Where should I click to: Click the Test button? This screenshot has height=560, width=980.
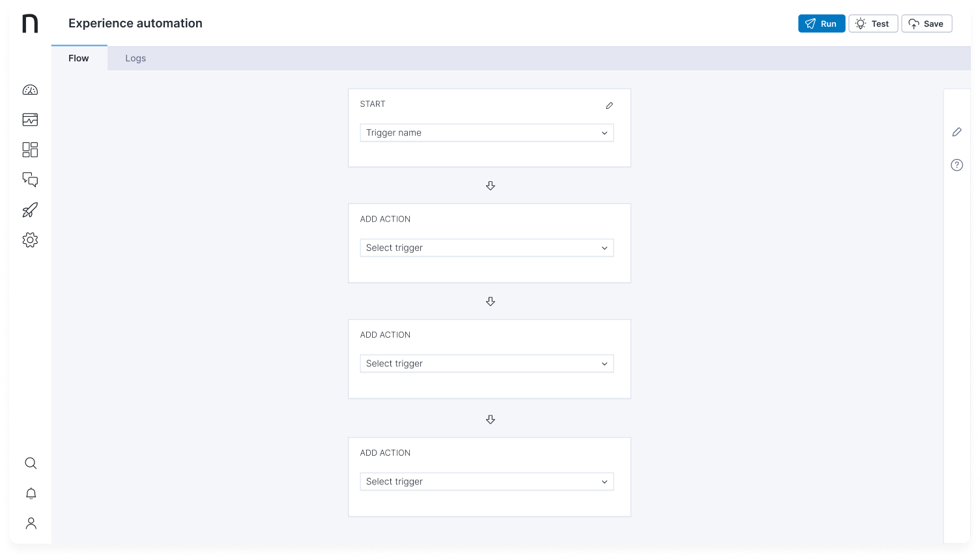[x=873, y=24]
